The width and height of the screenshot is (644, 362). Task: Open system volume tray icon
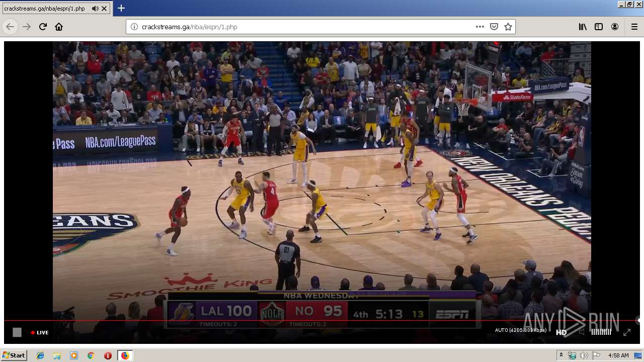(584, 355)
